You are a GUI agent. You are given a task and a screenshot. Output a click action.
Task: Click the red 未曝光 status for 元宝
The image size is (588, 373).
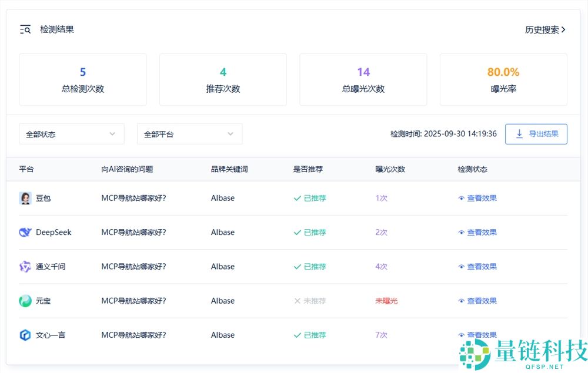click(x=385, y=301)
